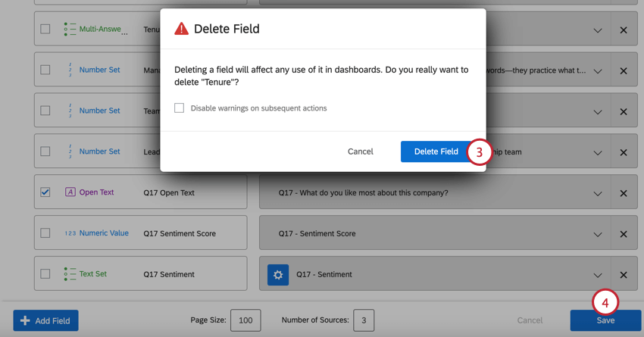Cancel the Delete Field dialog
644x337 pixels.
tap(361, 151)
